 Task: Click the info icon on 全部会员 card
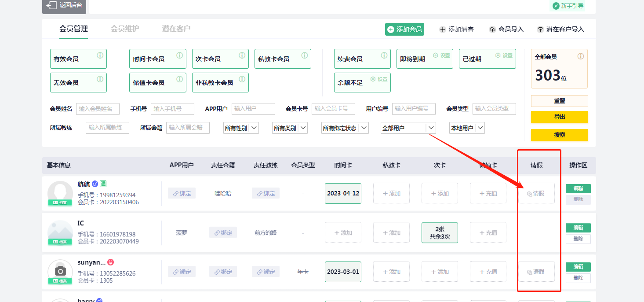[x=580, y=56]
